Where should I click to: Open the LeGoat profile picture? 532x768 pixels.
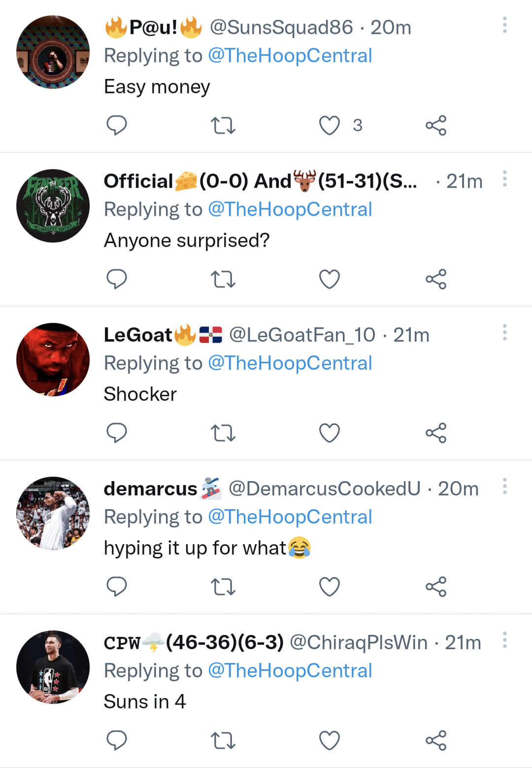point(53,359)
